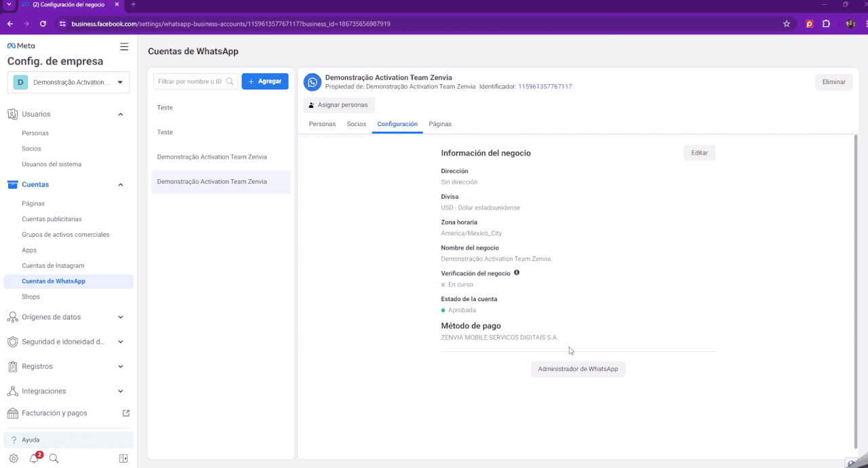Open Grupos de activos comerciales
Image resolution: width=868 pixels, height=468 pixels.
[x=65, y=235]
